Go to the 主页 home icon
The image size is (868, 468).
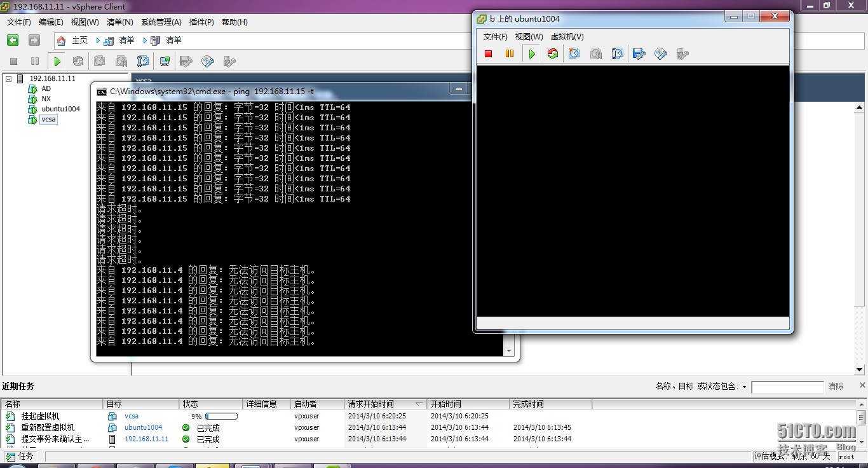62,41
